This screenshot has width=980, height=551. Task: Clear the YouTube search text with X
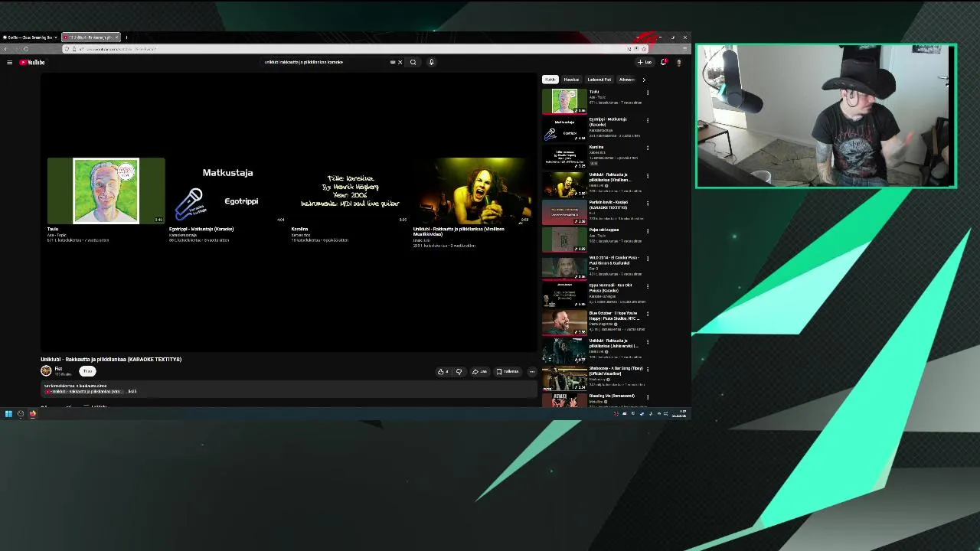click(x=400, y=62)
